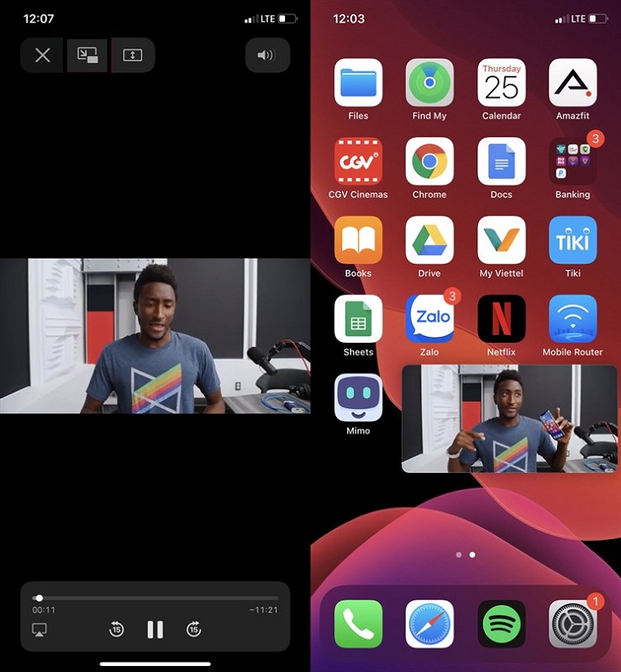Tap the picture-in-picture button

click(88, 54)
